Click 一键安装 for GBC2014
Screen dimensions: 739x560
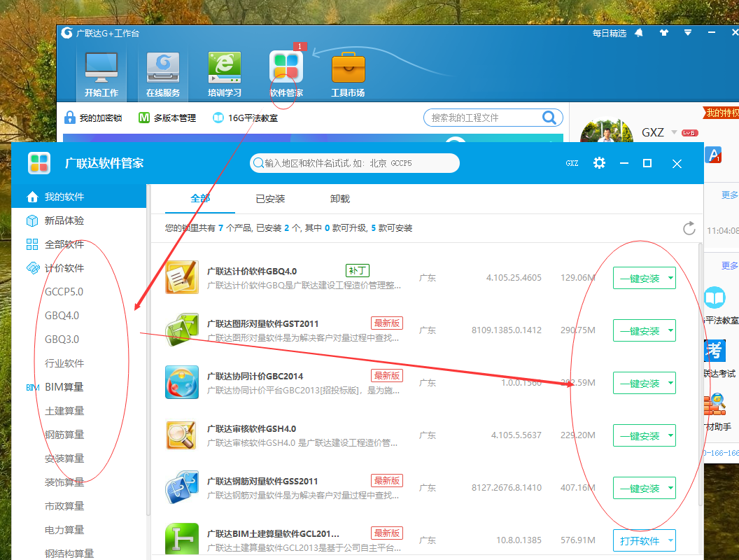click(639, 383)
